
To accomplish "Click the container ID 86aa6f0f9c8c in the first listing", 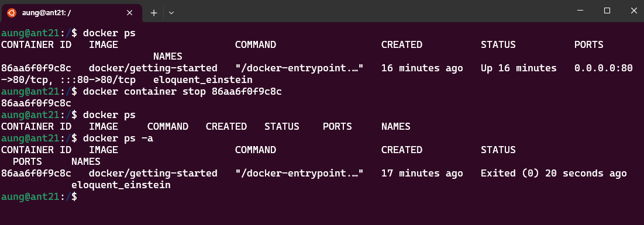I will 36,68.
